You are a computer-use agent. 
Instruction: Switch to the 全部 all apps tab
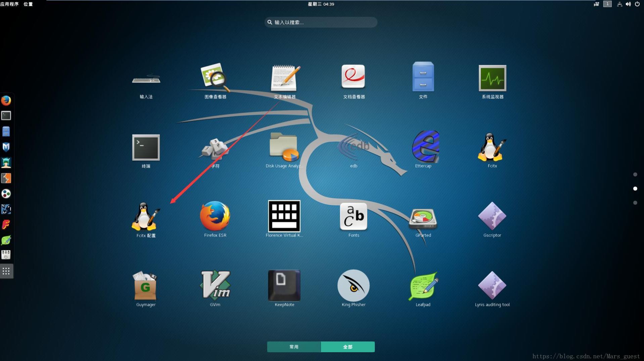(348, 347)
